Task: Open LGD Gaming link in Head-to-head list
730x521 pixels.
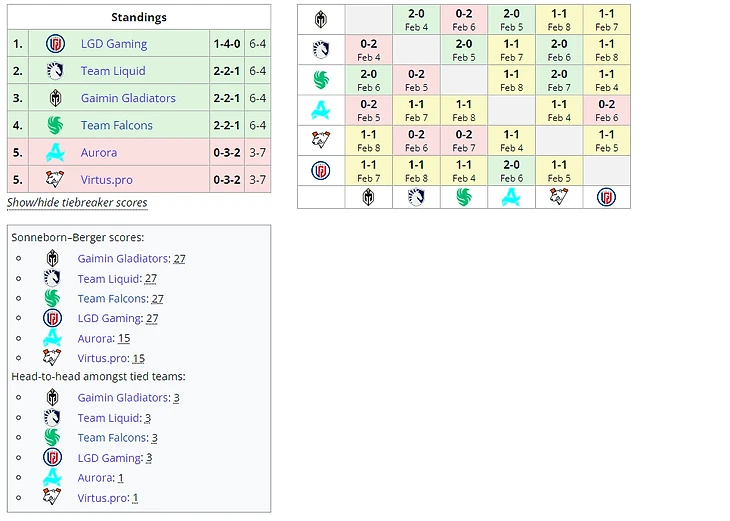Action: tap(110, 458)
